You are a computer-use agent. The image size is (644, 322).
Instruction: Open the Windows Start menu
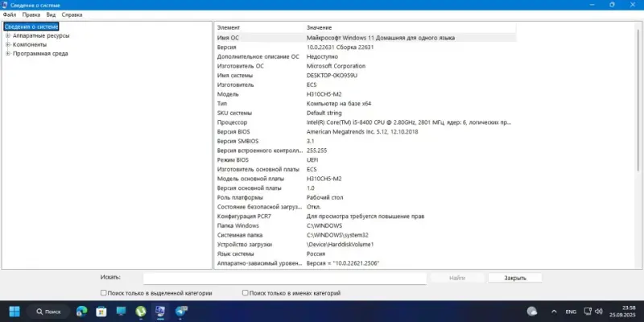[14, 311]
